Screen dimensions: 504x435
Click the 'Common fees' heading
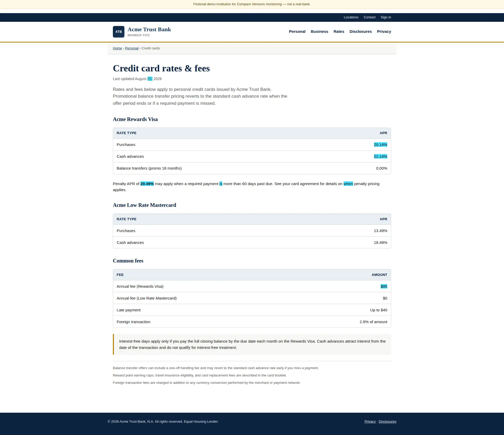pos(128,261)
